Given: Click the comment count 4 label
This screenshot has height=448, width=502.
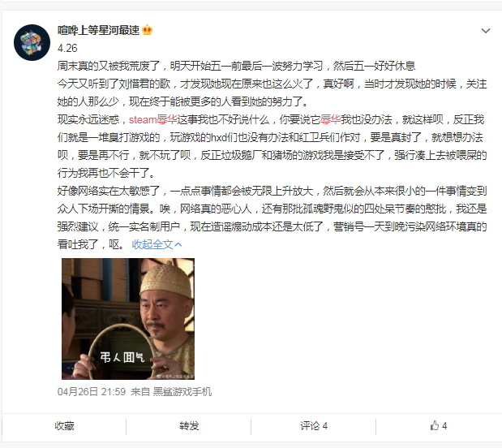Looking at the screenshot, I should coord(325,426).
